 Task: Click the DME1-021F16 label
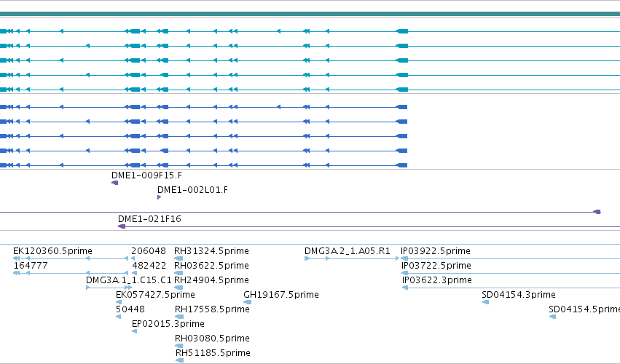click(x=149, y=219)
